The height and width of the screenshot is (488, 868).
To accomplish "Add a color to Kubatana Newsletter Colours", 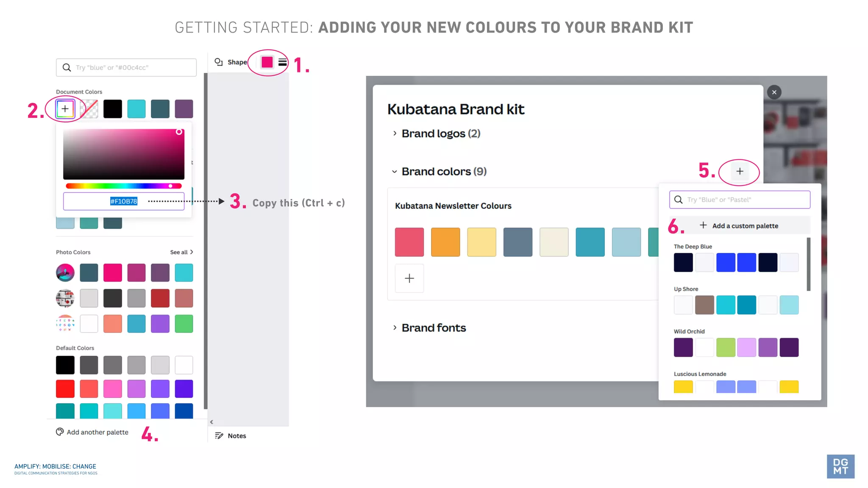I will [409, 278].
